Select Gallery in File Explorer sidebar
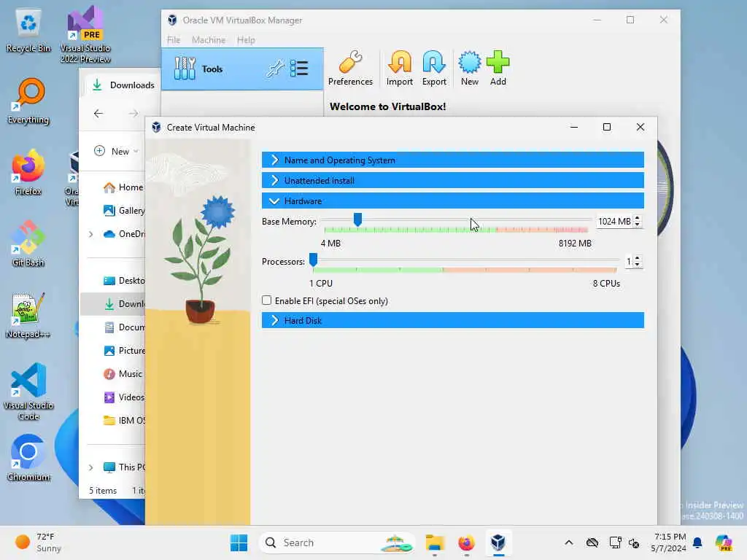 click(x=124, y=211)
